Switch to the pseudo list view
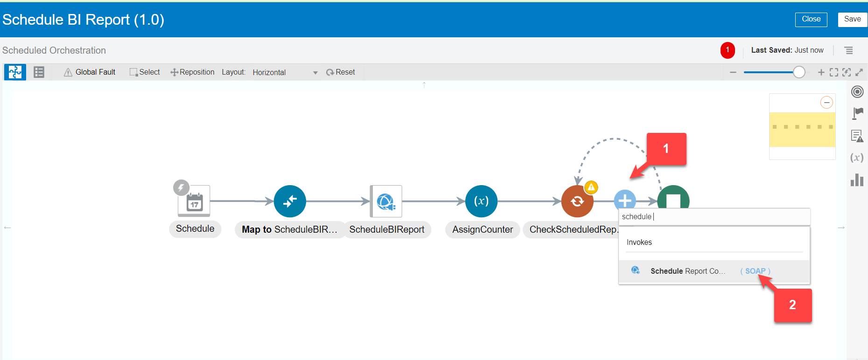This screenshot has width=868, height=360. (39, 72)
